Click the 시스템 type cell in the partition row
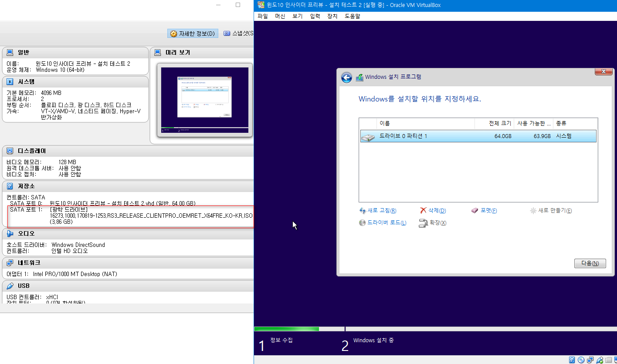617x364 pixels. (x=564, y=136)
